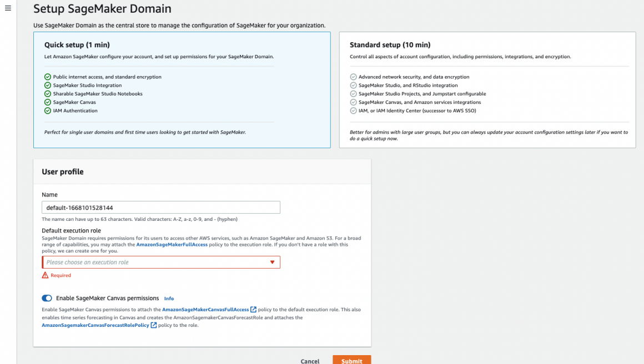
Task: Click the red dropdown arrow for execution role
Action: (x=272, y=262)
